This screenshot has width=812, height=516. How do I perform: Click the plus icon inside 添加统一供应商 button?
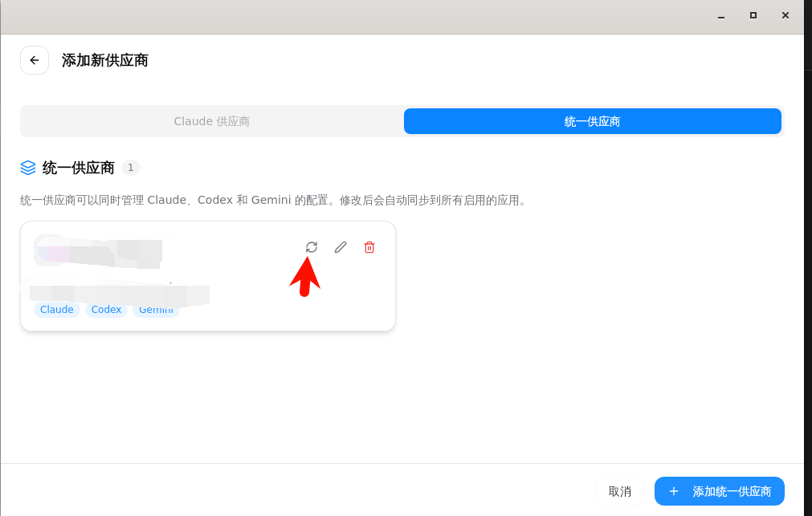tap(675, 491)
